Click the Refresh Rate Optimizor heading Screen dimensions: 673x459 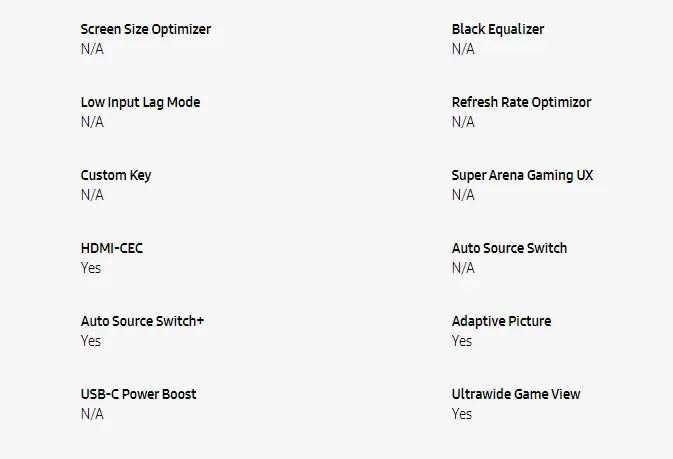pos(521,102)
